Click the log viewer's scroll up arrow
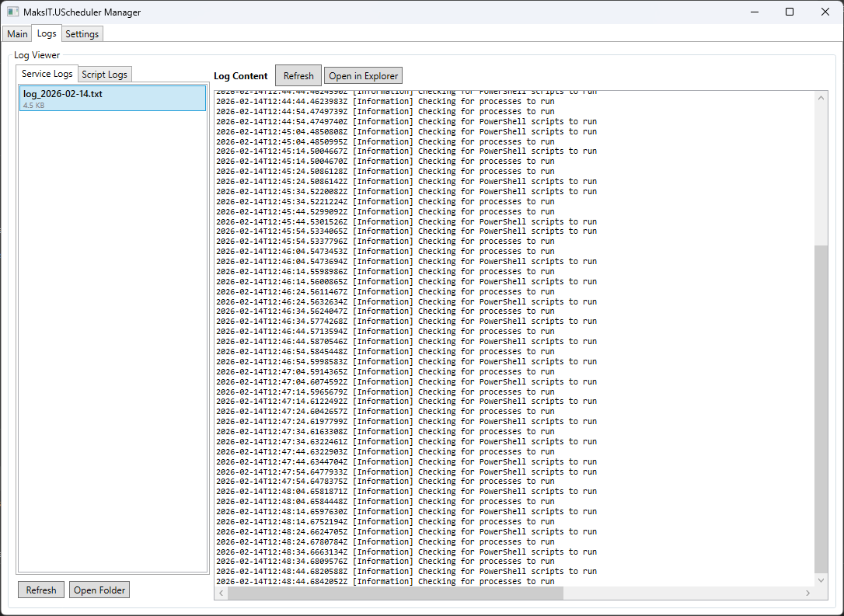The image size is (844, 616). (821, 96)
